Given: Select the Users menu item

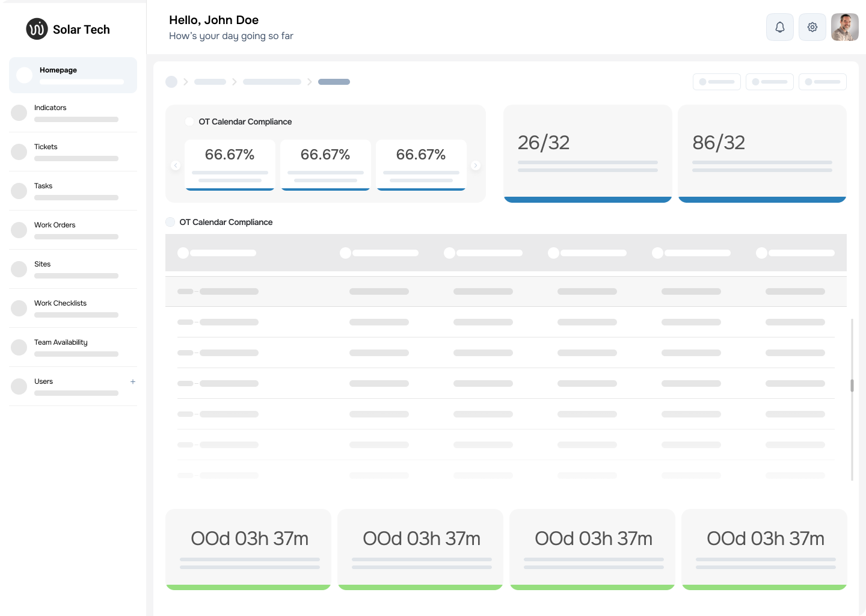Looking at the screenshot, I should pos(43,381).
